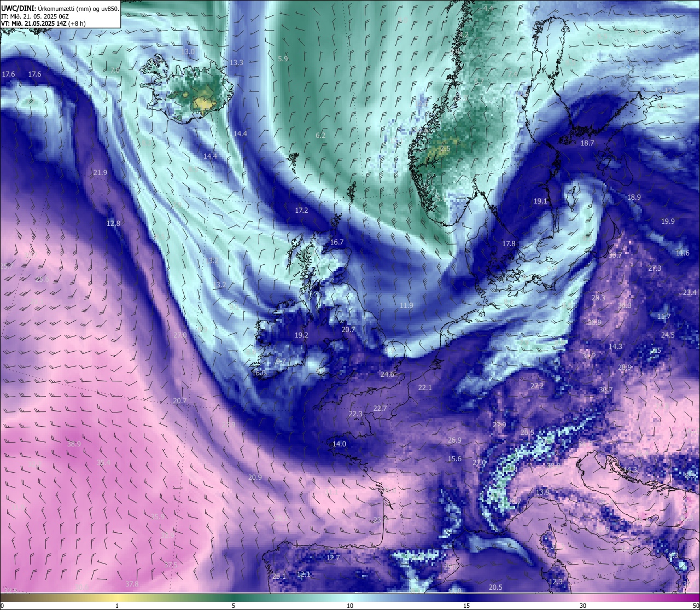This screenshot has width=700, height=610.
Task: Click the 38.9 value label
Action: point(74,444)
